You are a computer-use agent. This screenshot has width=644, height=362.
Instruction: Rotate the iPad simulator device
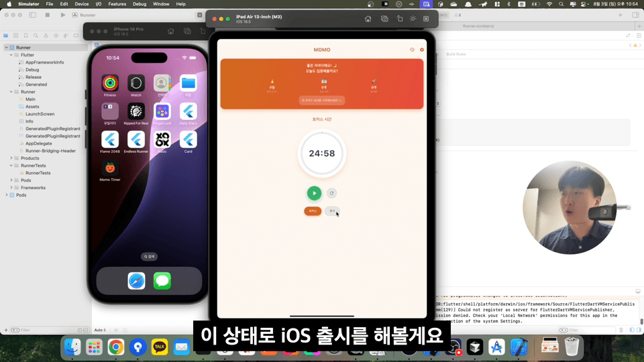[x=400, y=19]
